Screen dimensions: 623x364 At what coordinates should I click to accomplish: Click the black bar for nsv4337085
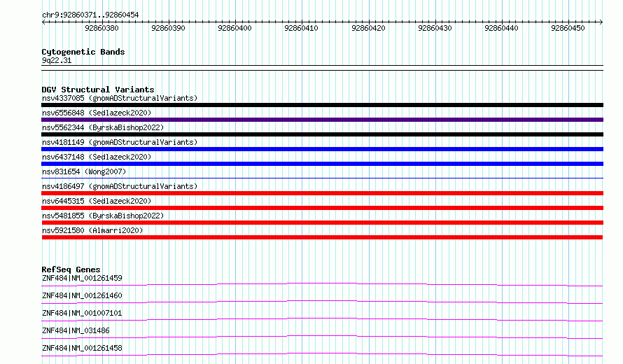pyautogui.click(x=322, y=105)
